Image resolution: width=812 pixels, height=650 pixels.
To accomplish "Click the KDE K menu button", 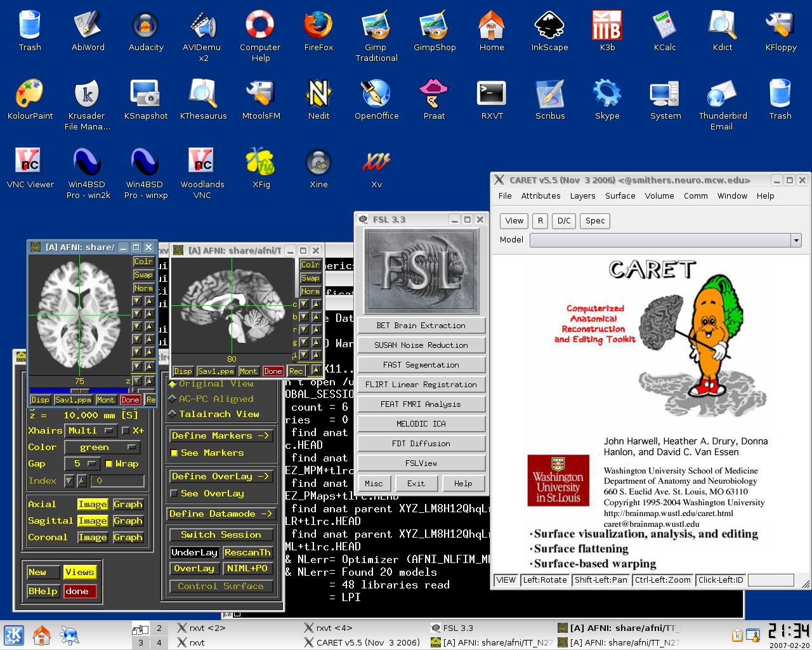I will click(x=13, y=635).
